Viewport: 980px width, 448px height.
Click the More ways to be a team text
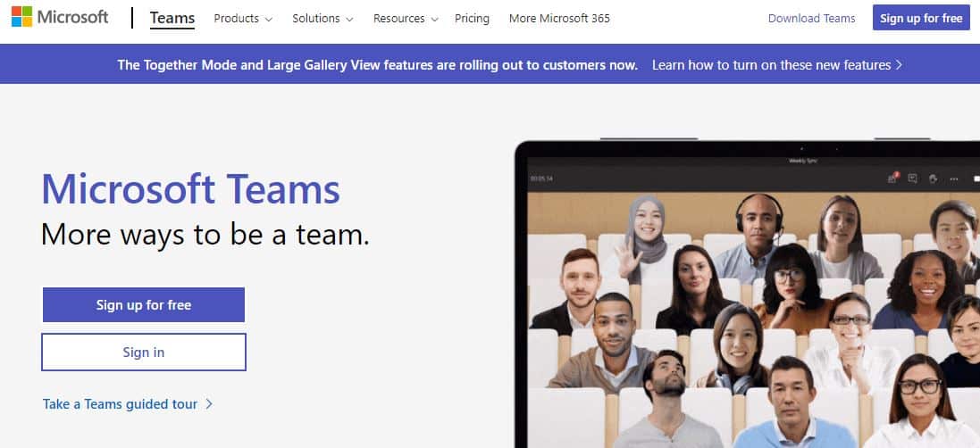pos(205,235)
